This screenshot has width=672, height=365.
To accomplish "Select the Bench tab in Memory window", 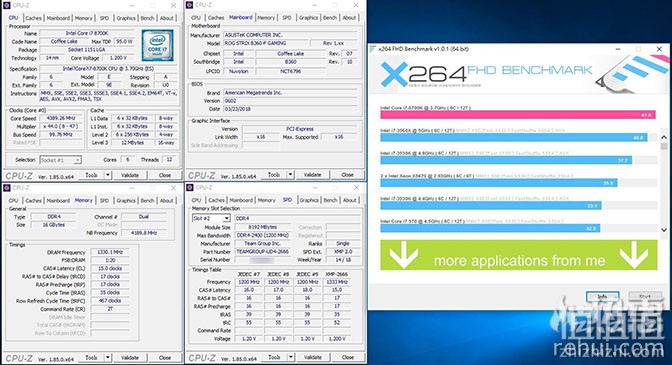I will 147,200.
